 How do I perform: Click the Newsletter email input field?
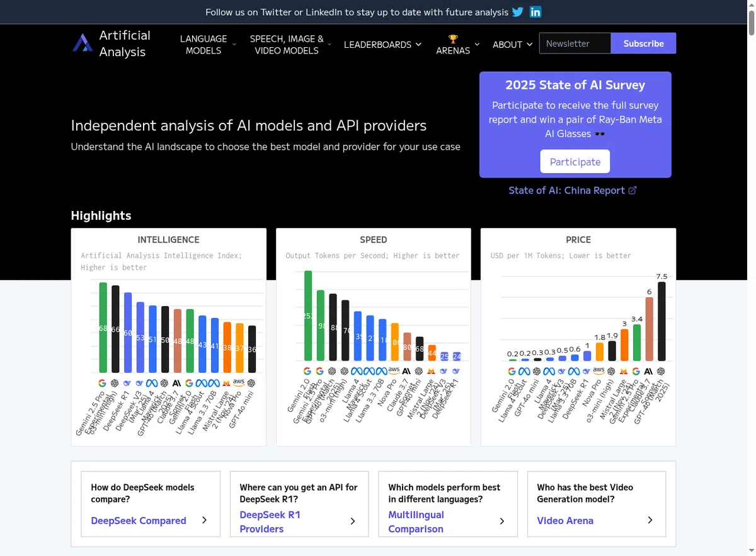(x=575, y=43)
